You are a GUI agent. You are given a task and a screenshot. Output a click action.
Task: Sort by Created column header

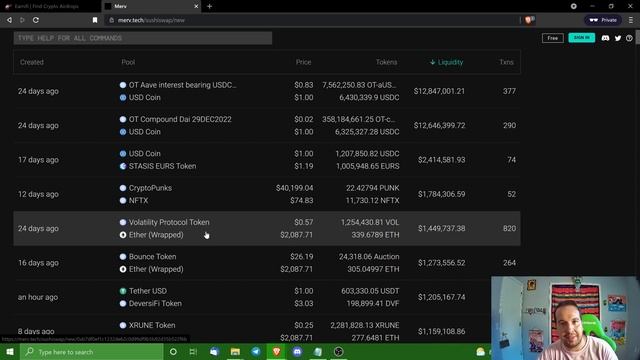coord(32,62)
